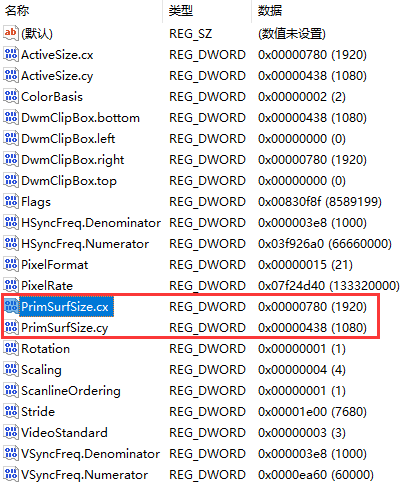The image size is (406, 484).
Task: Click the DWORD icon next to Stride
Action: click(11, 411)
